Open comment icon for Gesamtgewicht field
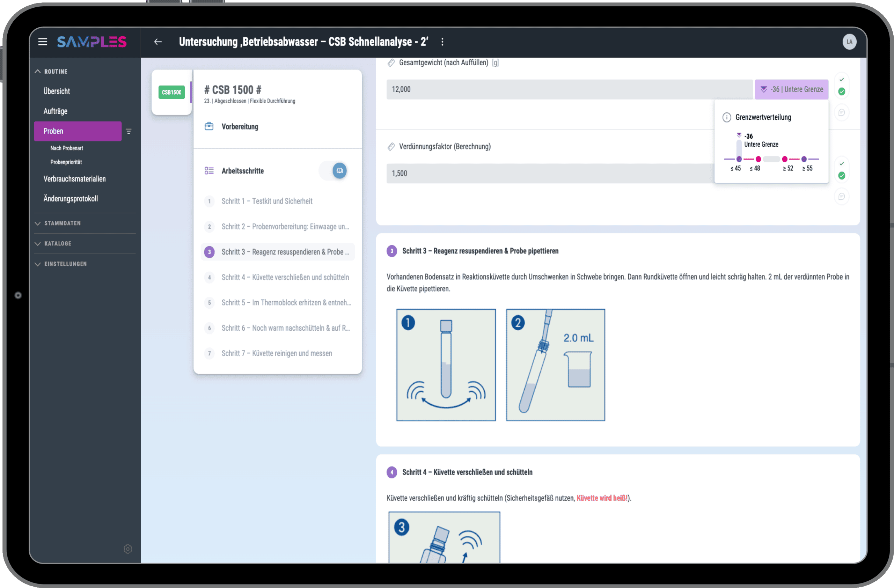 point(841,112)
